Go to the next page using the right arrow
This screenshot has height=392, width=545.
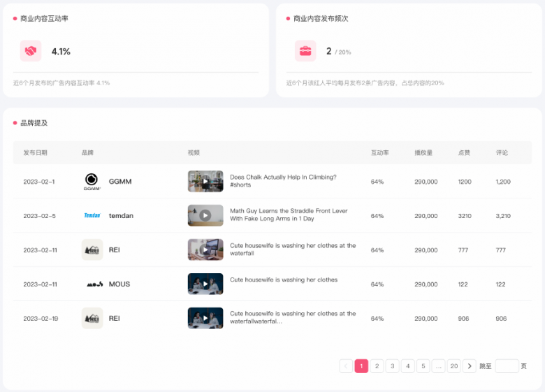point(470,366)
